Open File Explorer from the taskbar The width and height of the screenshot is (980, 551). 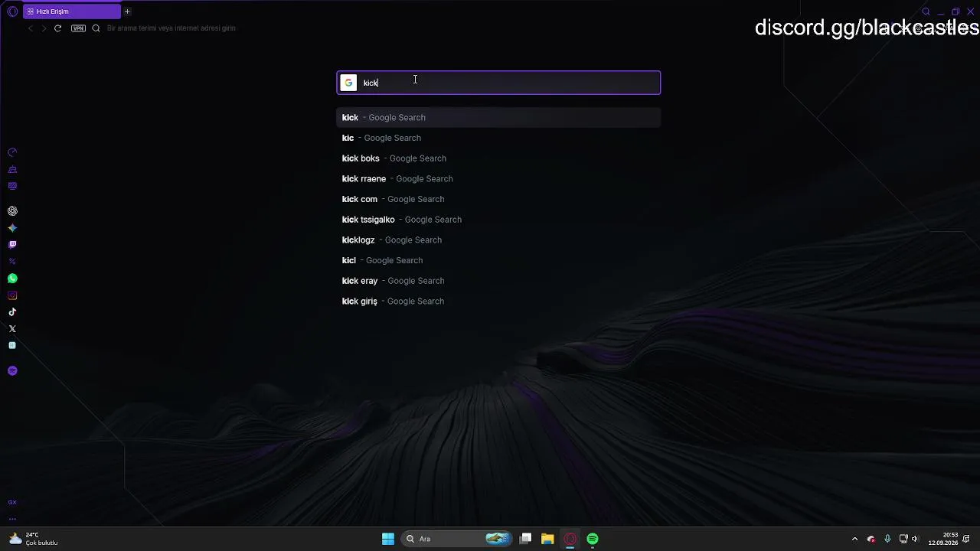(x=547, y=539)
